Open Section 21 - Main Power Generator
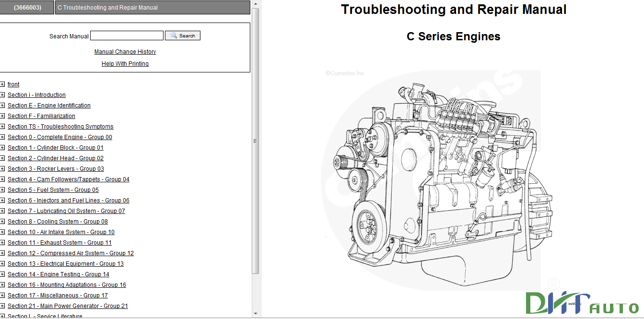Screen dimensions: 644x319 tap(67, 306)
